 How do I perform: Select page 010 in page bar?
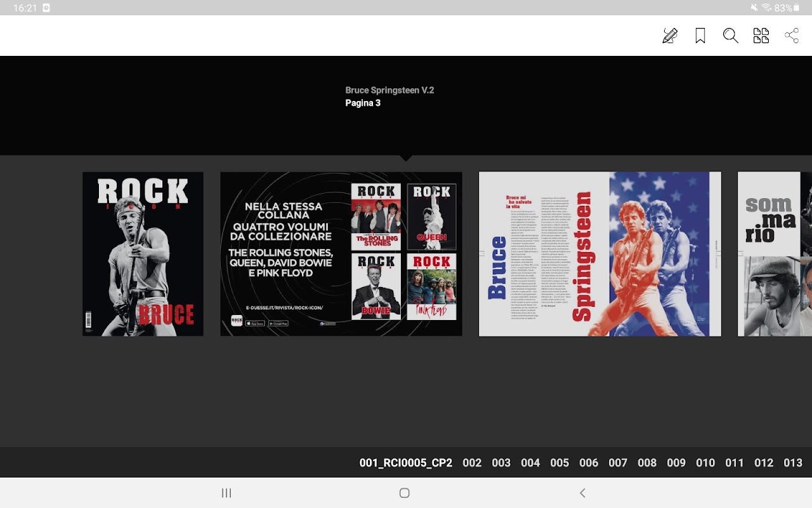tap(705, 463)
